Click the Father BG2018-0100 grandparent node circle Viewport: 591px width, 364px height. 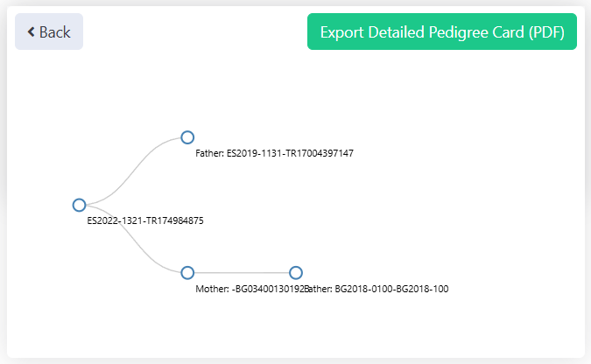296,273
